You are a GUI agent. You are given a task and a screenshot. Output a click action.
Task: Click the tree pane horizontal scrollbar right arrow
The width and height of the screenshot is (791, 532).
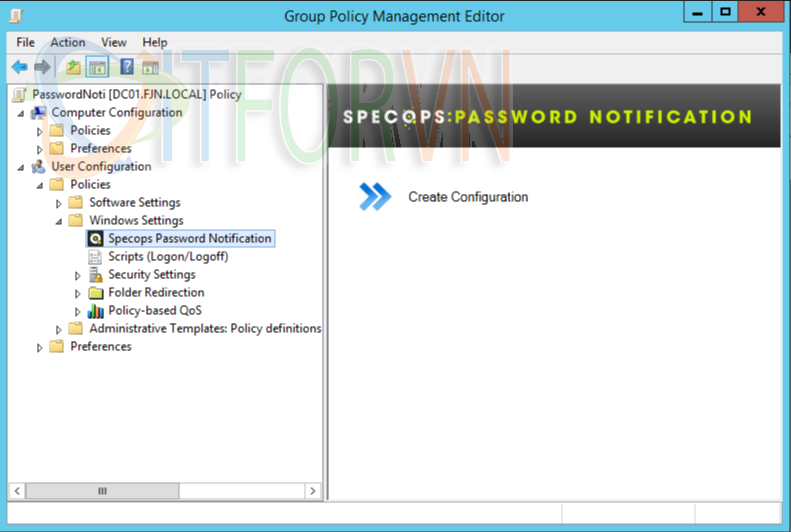point(312,491)
